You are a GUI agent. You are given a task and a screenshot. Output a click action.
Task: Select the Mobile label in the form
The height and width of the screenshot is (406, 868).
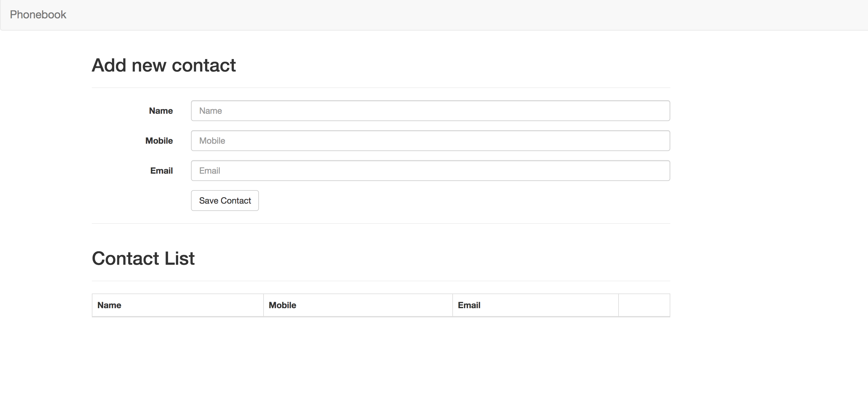click(x=159, y=141)
